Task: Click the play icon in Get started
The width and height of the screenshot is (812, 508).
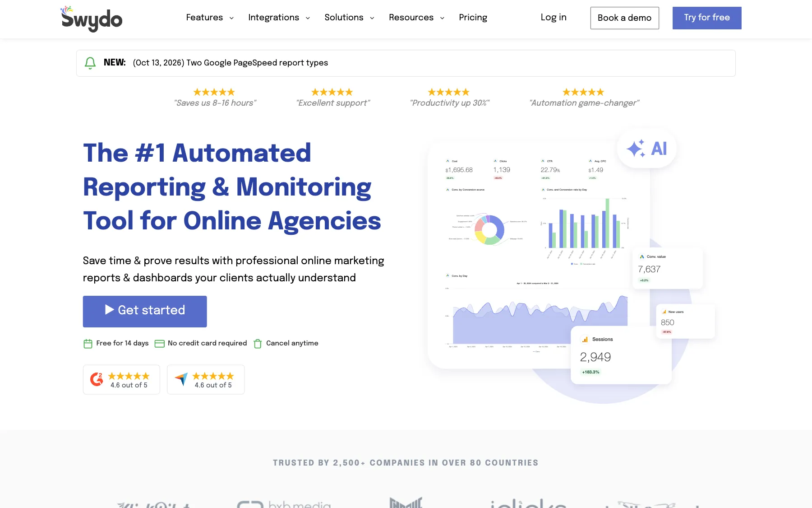Action: click(109, 309)
